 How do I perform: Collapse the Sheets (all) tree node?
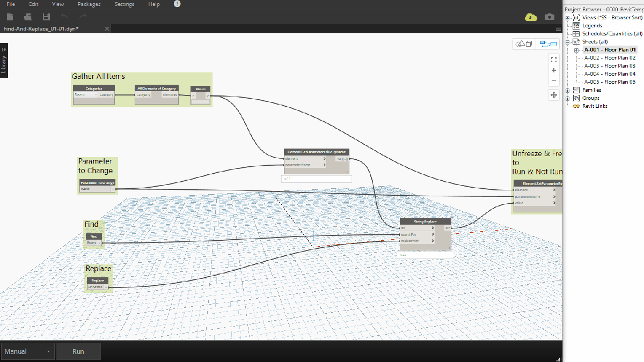coord(567,41)
